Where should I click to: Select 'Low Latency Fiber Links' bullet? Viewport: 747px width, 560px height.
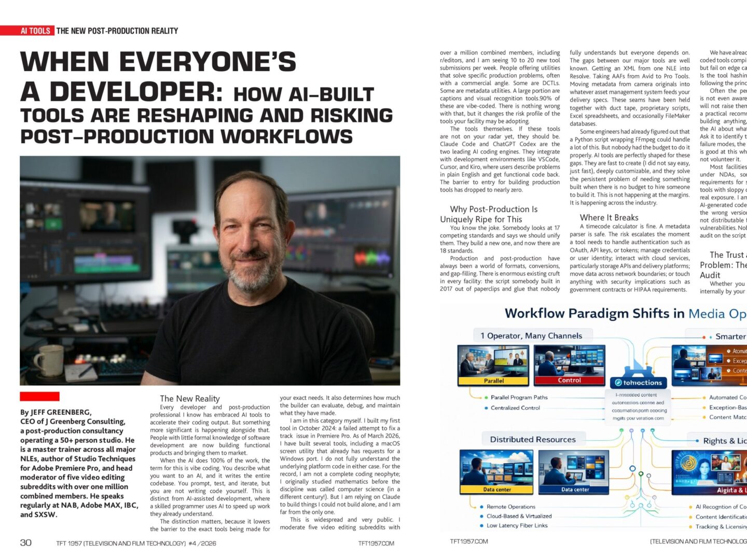pyautogui.click(x=517, y=525)
